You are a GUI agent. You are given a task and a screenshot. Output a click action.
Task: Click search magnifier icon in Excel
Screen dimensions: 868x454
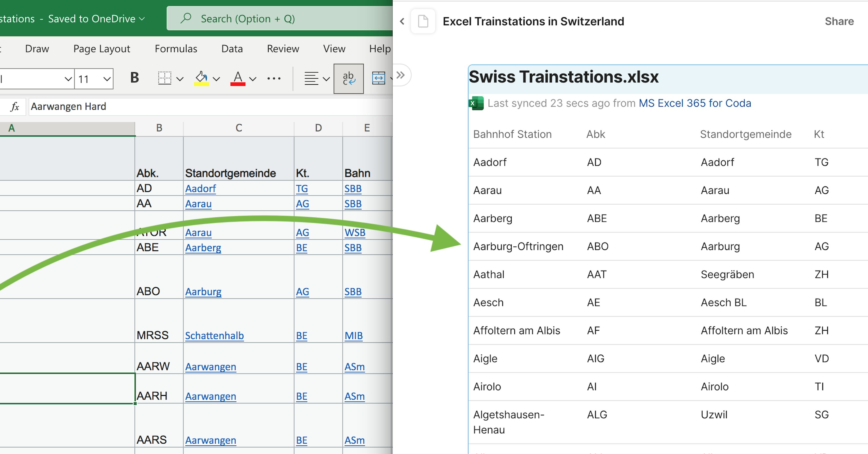coord(186,18)
